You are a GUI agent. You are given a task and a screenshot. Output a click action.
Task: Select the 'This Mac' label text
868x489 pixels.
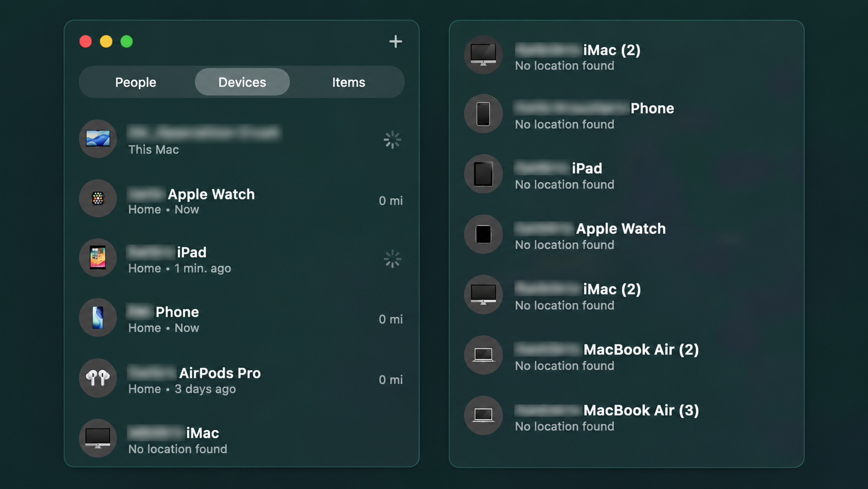click(x=154, y=150)
